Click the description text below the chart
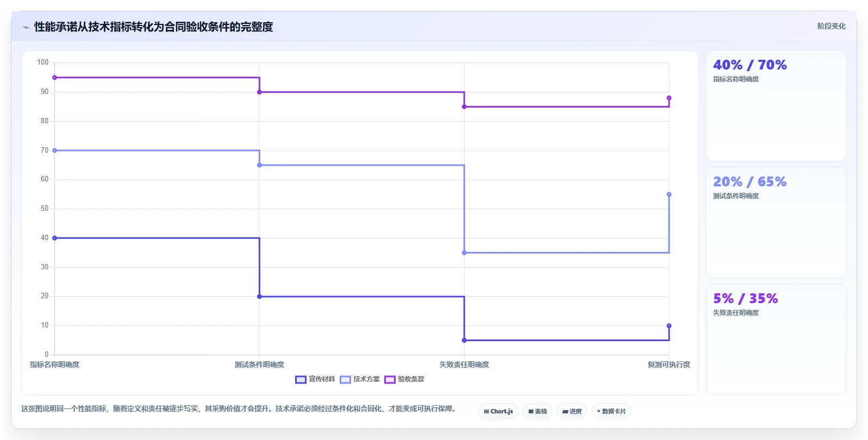Screen dimensions: 868x440 click(239, 408)
